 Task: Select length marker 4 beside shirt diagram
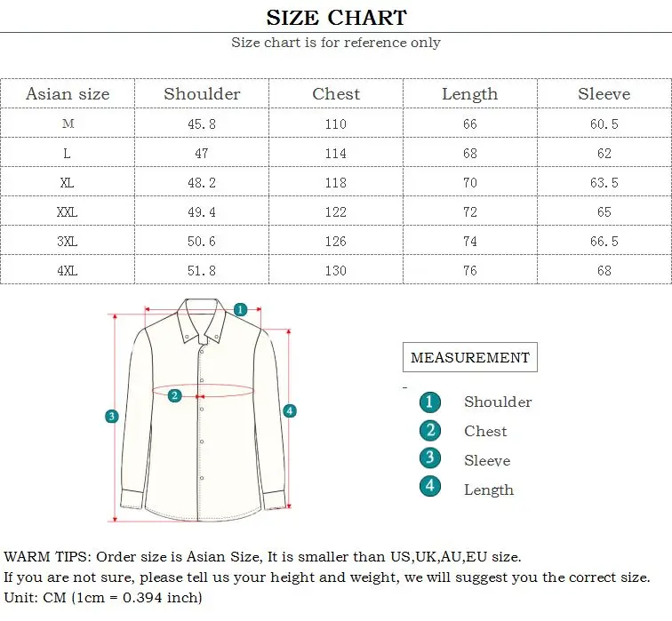tap(290, 411)
